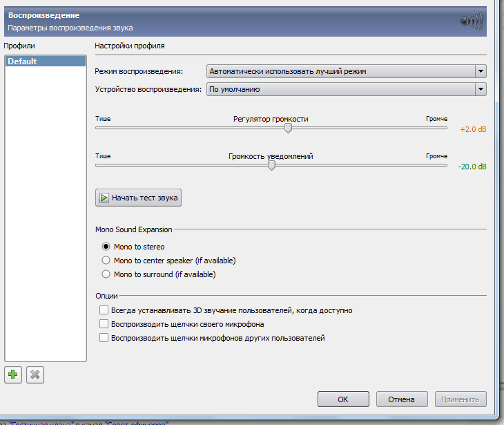Image resolution: width=504 pixels, height=425 pixels.
Task: Click the green plus add profile icon
Action: [x=13, y=375]
